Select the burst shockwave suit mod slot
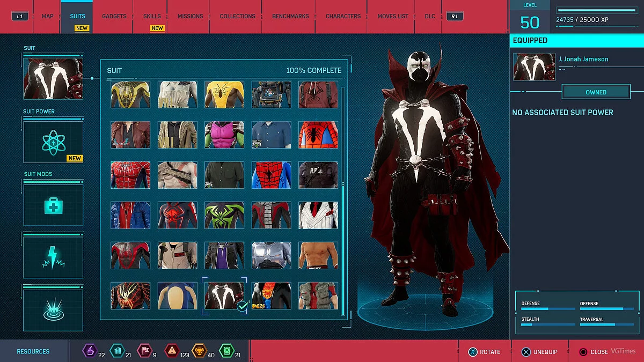The width and height of the screenshot is (644, 362). click(x=53, y=308)
